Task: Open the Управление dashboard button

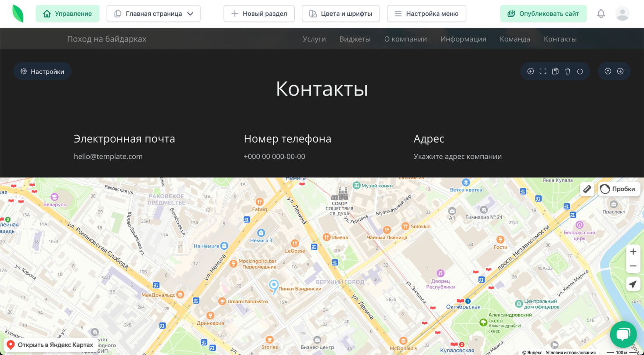Action: tap(68, 14)
